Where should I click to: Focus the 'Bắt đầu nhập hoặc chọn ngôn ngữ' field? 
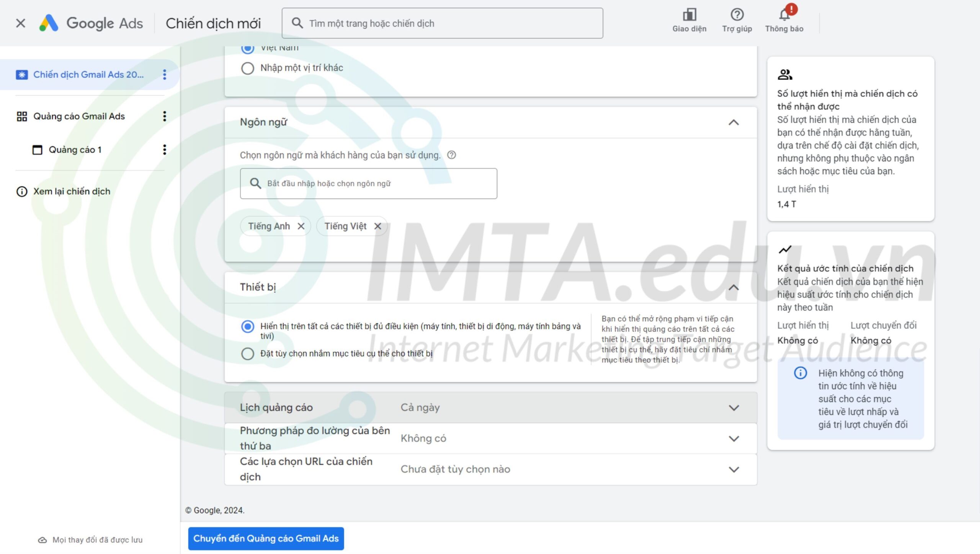tap(369, 183)
